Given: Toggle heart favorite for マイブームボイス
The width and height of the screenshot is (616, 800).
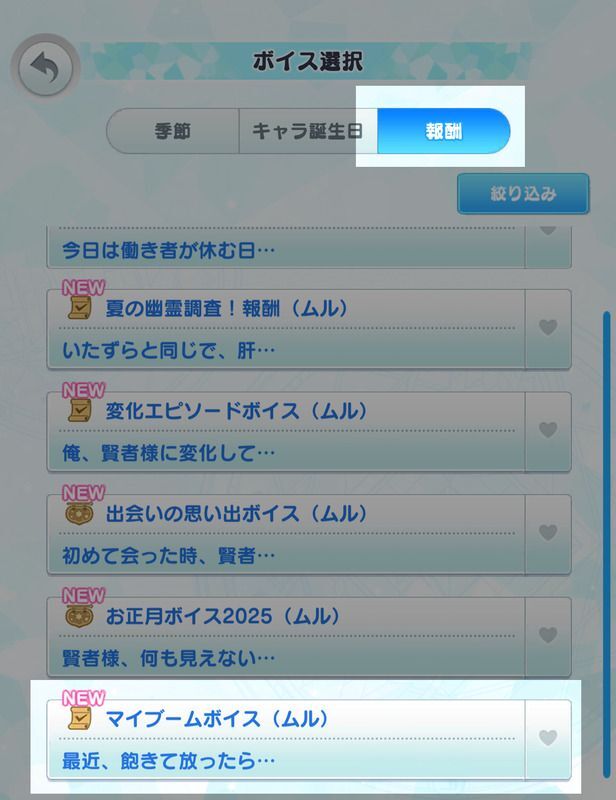Looking at the screenshot, I should tap(548, 737).
